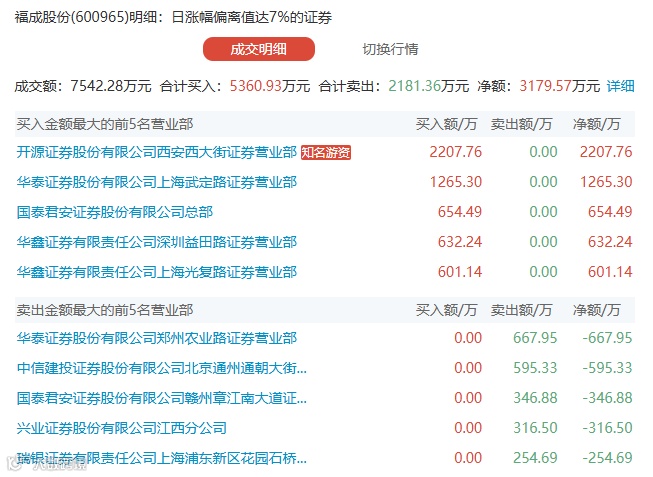
Task: Click sell amount 316.50 in 兴业证券 row
Action: pyautogui.click(x=535, y=428)
